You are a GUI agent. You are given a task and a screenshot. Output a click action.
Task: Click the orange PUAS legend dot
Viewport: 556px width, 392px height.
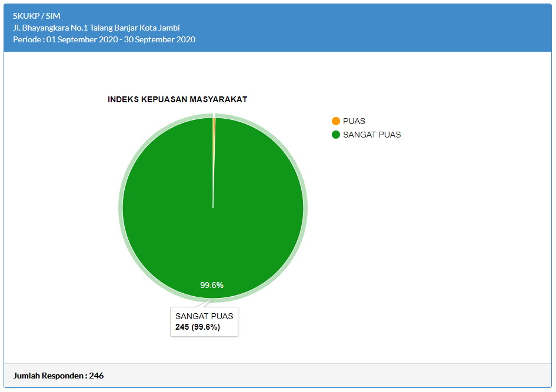pyautogui.click(x=336, y=121)
